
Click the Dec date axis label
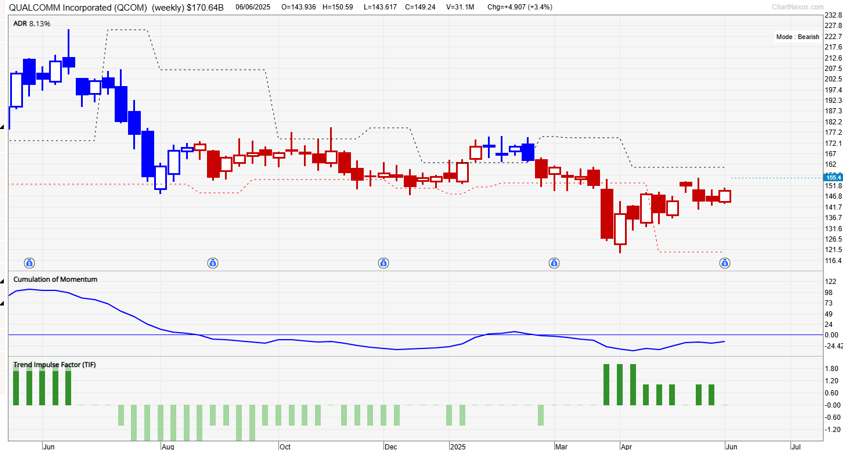390,446
